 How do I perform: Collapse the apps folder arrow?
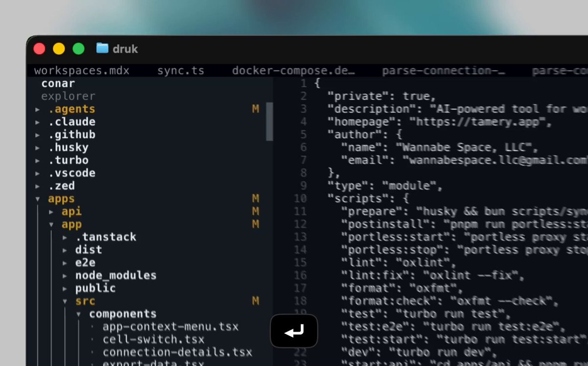38,199
